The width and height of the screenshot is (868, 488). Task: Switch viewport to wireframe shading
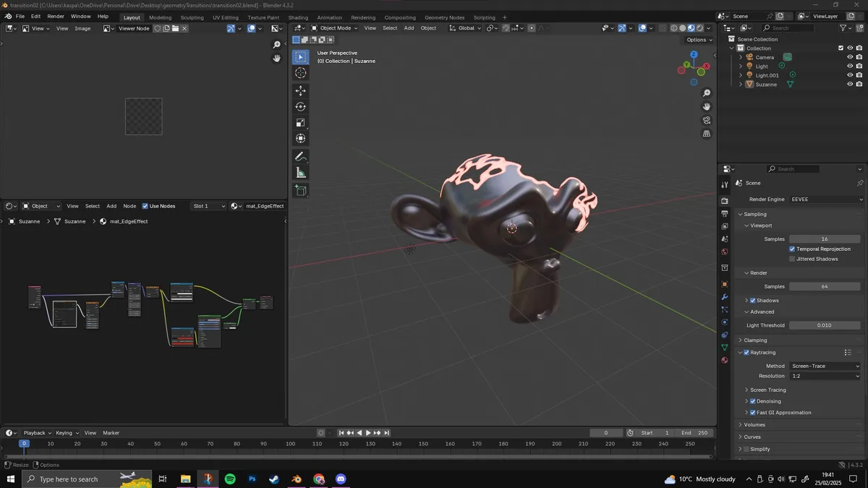click(x=674, y=28)
